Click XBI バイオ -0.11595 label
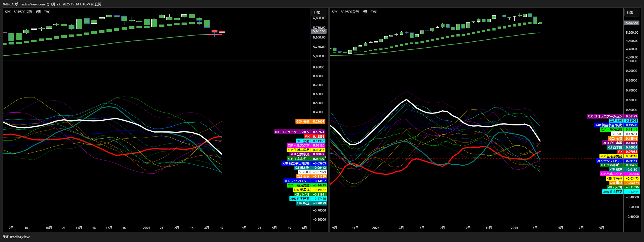Screen dimensions: 644x242 coord(623,187)
